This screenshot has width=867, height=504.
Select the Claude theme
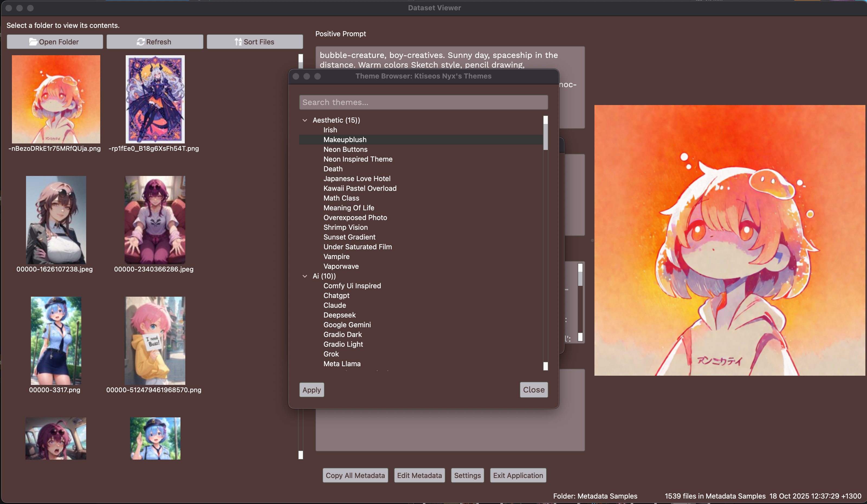[x=334, y=305]
